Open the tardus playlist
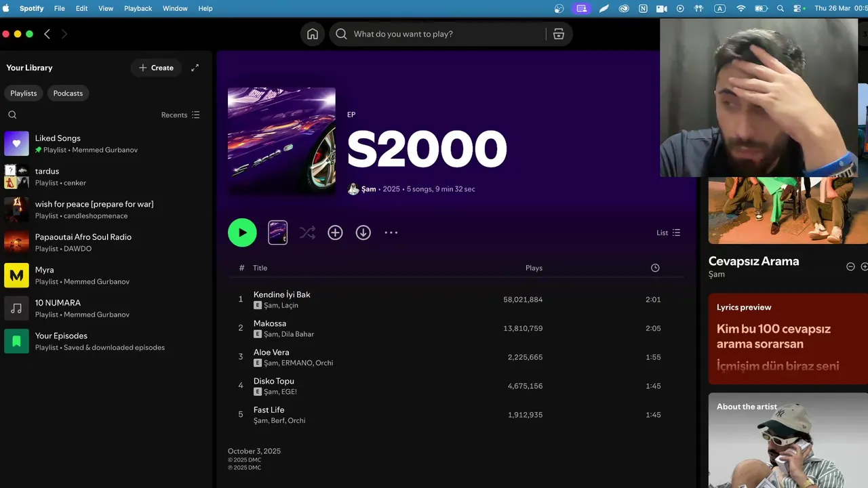This screenshot has width=868, height=488. (105, 177)
